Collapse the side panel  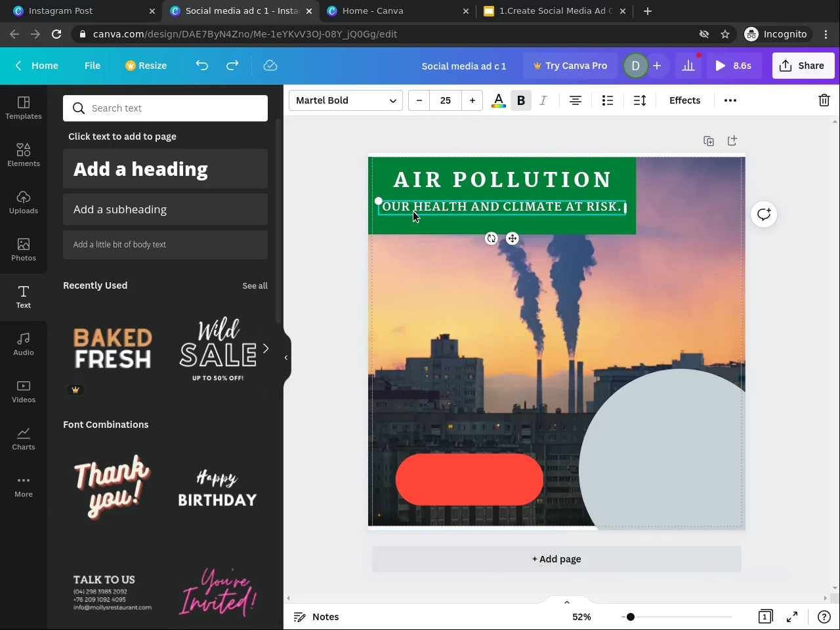[286, 358]
